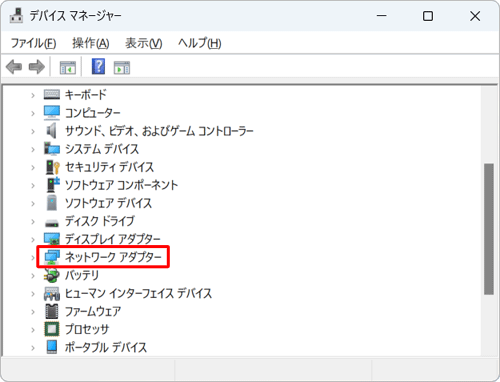Click the Forward arrow toolbar icon
This screenshot has width=500, height=382.
tap(37, 67)
